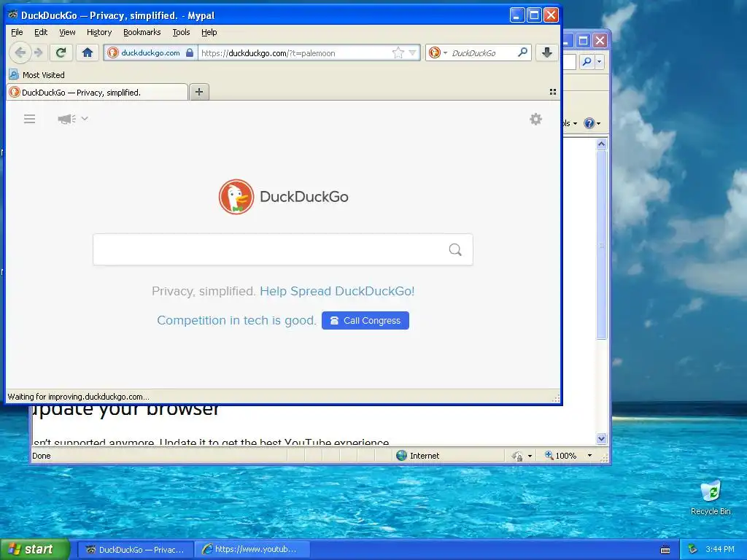The height and width of the screenshot is (560, 747).
Task: Open the Downloads arrow button
Action: click(x=547, y=52)
